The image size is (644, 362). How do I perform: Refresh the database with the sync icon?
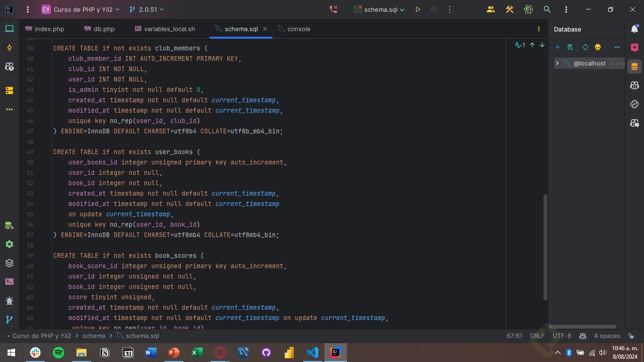[x=586, y=47]
